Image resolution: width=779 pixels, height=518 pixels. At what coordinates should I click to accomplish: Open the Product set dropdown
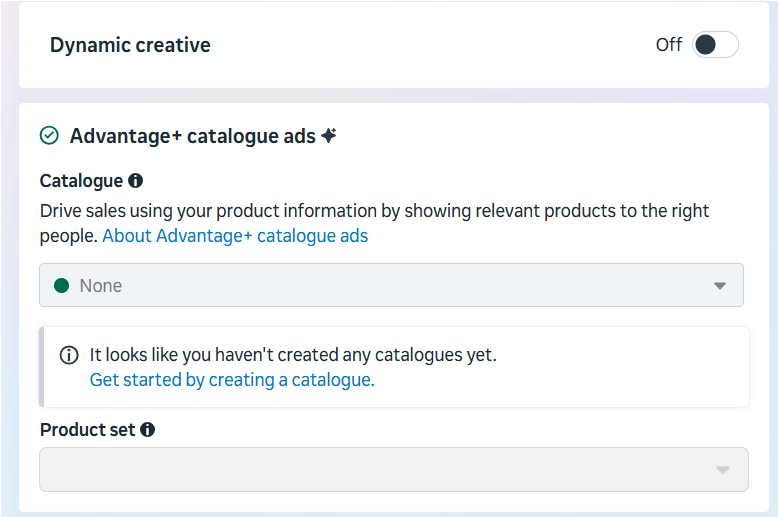pos(394,469)
